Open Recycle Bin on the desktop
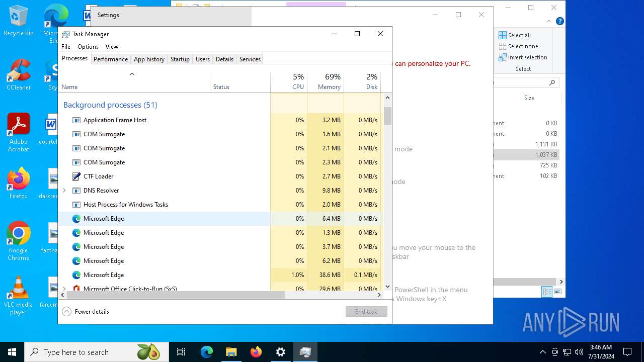The width and height of the screenshot is (644, 362). [19, 21]
